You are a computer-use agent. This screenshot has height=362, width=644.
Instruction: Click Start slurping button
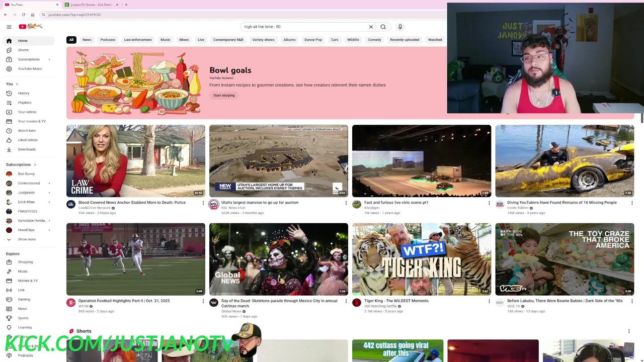click(224, 96)
